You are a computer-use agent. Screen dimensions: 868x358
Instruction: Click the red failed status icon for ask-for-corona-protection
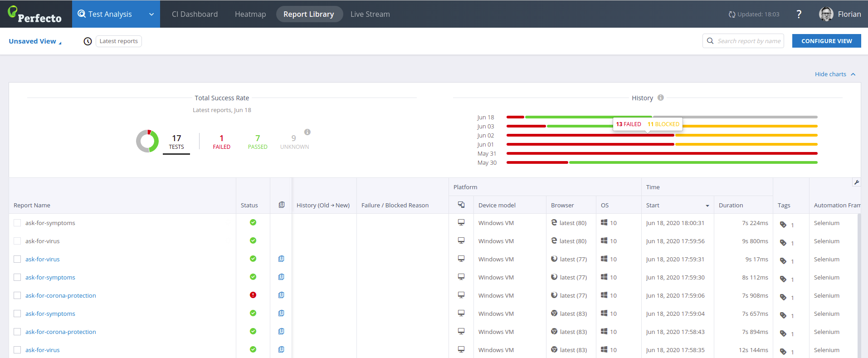click(253, 295)
